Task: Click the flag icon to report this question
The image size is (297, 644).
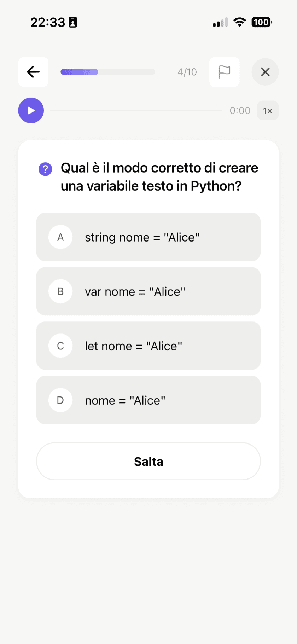Action: pos(224,72)
